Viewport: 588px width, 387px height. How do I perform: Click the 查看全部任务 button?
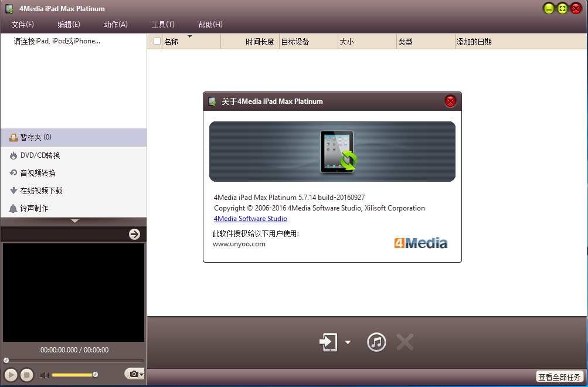tap(559, 376)
